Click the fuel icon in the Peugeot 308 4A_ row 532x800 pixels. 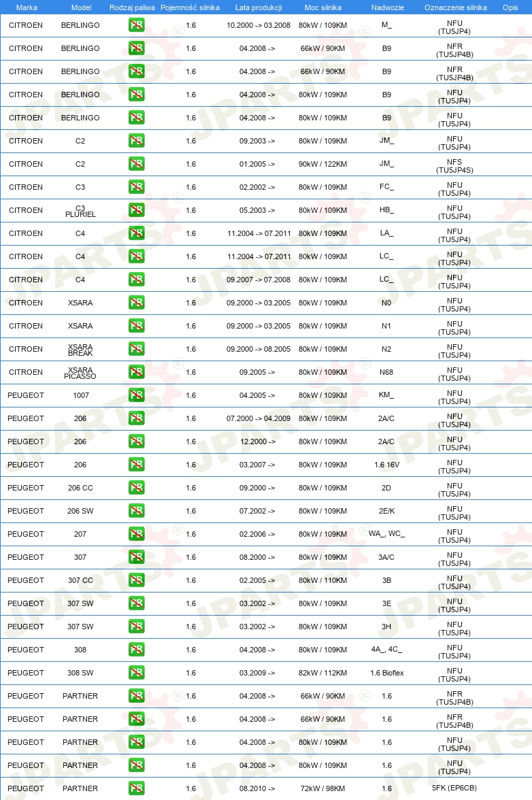point(136,650)
